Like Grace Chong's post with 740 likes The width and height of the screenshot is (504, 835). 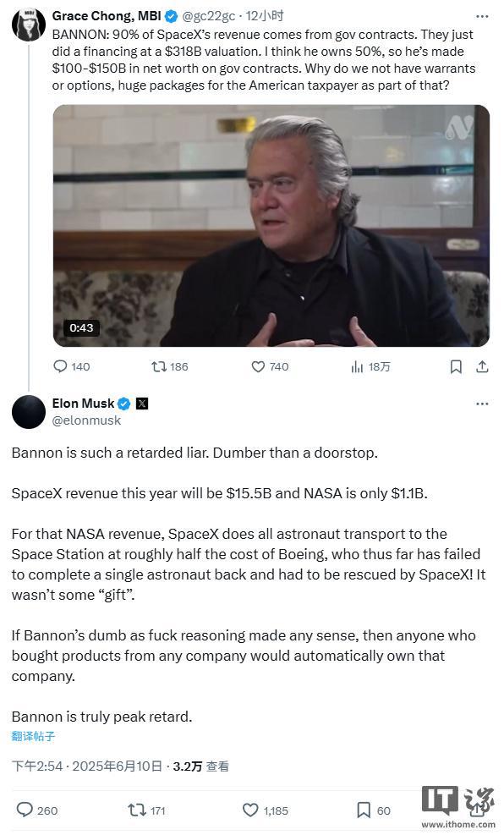click(270, 366)
